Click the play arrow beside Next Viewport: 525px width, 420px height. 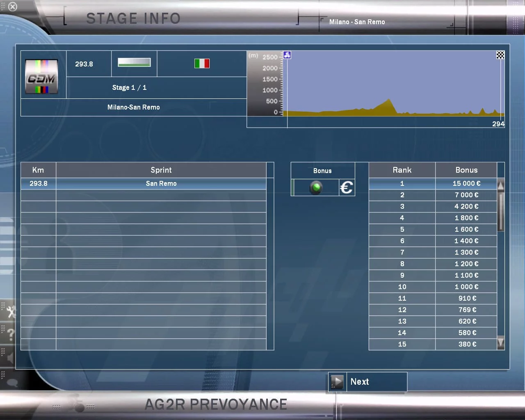pyautogui.click(x=337, y=382)
